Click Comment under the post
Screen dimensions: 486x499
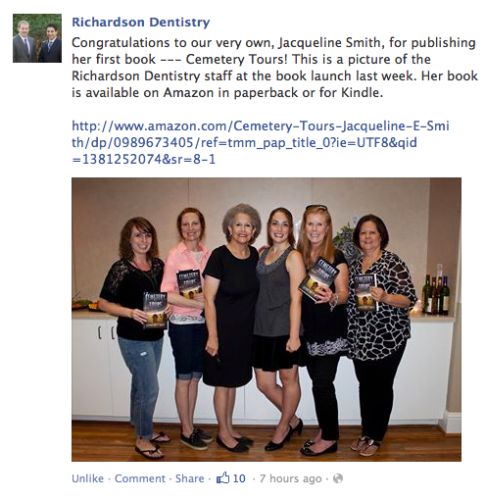click(x=140, y=478)
